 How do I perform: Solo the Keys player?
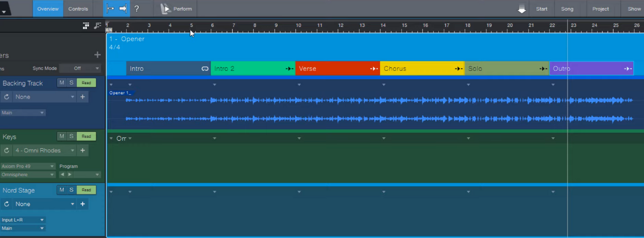coord(71,137)
